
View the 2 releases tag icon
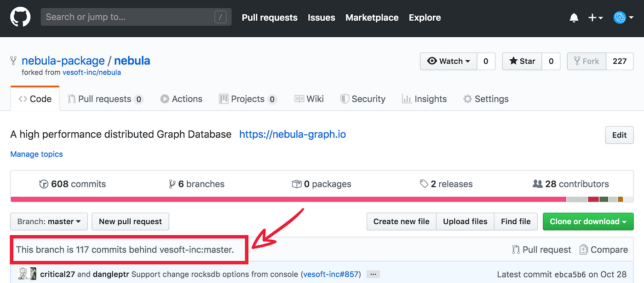tap(424, 184)
